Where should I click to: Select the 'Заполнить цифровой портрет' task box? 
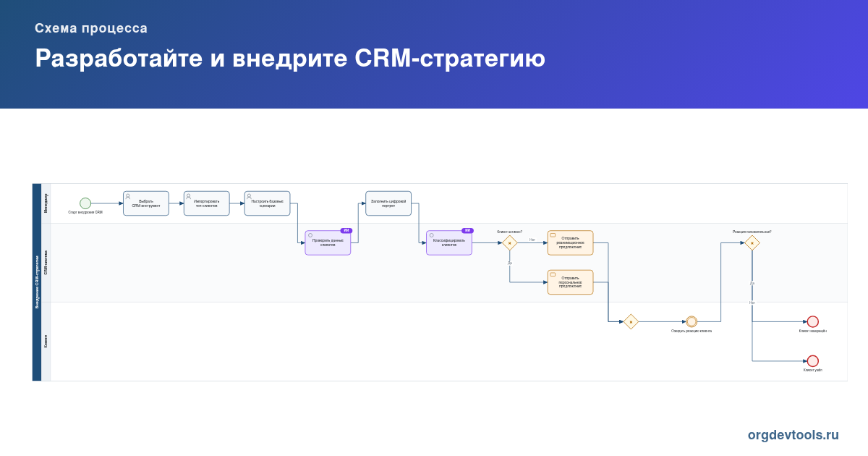(388, 203)
